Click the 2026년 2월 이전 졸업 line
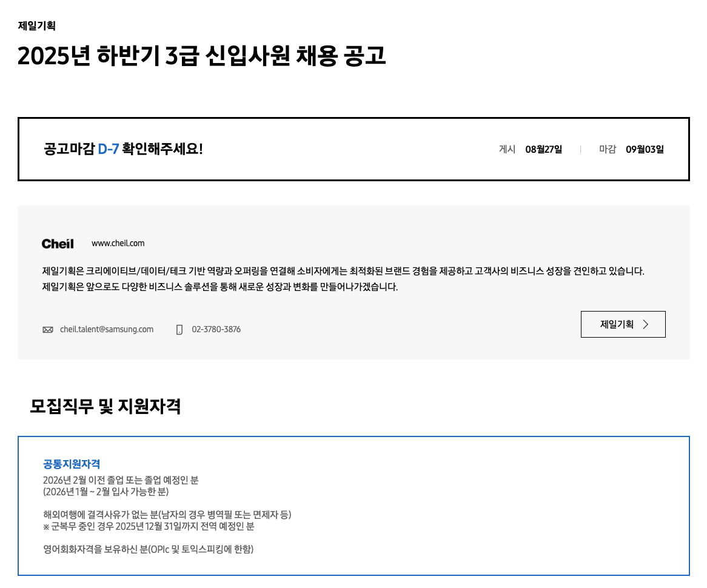707x588 pixels. coord(121,479)
